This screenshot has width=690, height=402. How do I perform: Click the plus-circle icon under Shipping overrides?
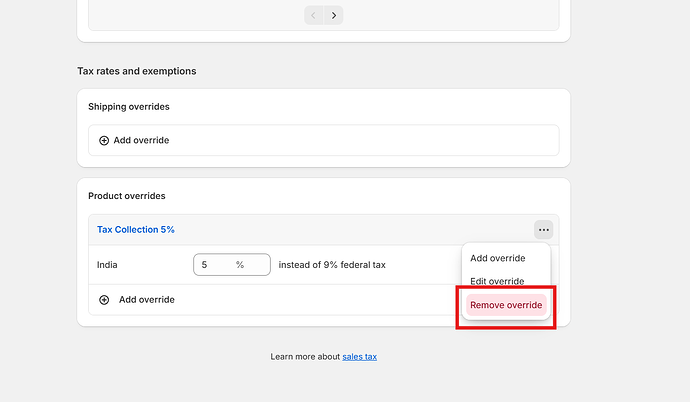coord(104,141)
